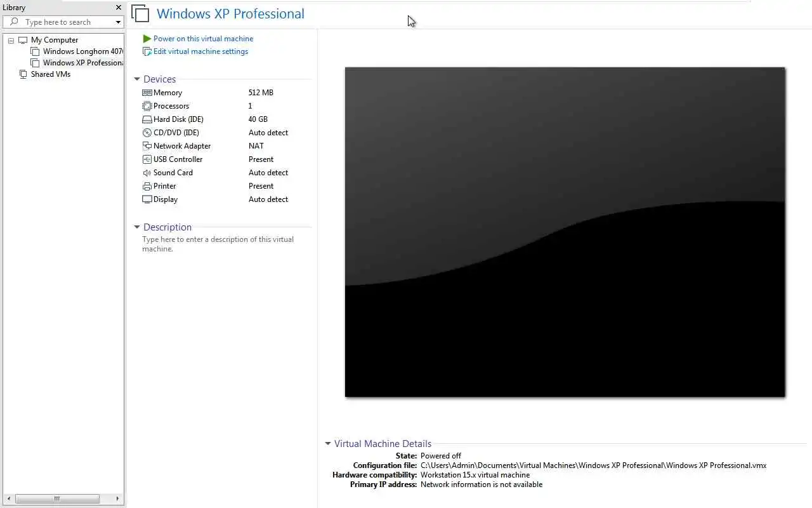Click the Network Adapter icon
The width and height of the screenshot is (812, 508).
[147, 146]
